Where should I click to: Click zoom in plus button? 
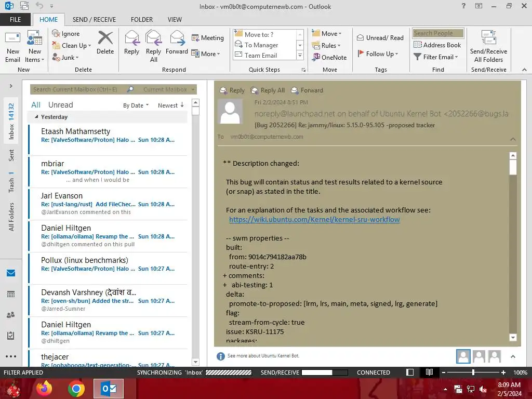503,372
